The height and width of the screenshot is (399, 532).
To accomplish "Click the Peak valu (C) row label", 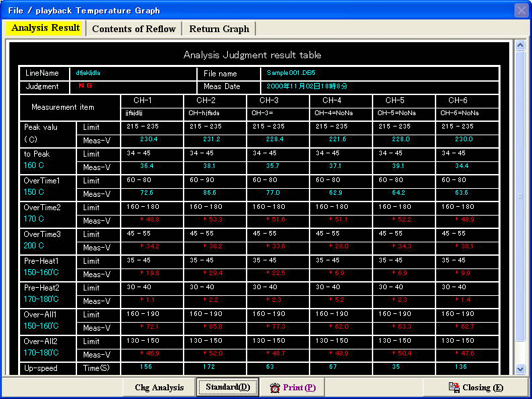I will (x=48, y=134).
